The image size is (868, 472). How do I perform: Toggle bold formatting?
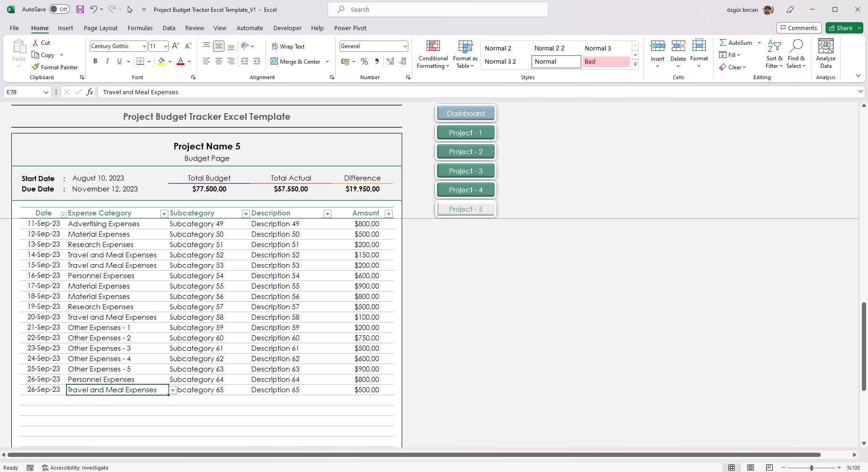pyautogui.click(x=95, y=61)
